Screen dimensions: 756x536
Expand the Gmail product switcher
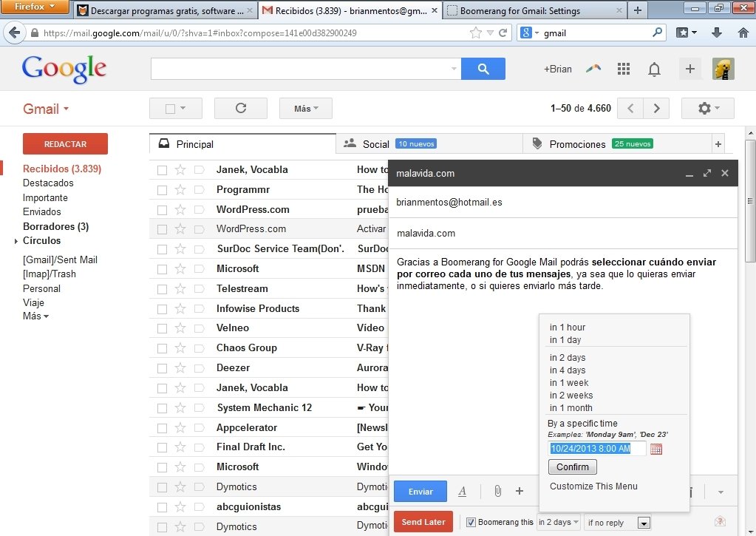tap(46, 109)
